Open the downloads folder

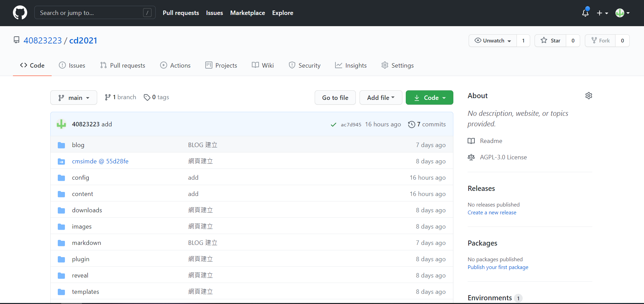point(87,210)
